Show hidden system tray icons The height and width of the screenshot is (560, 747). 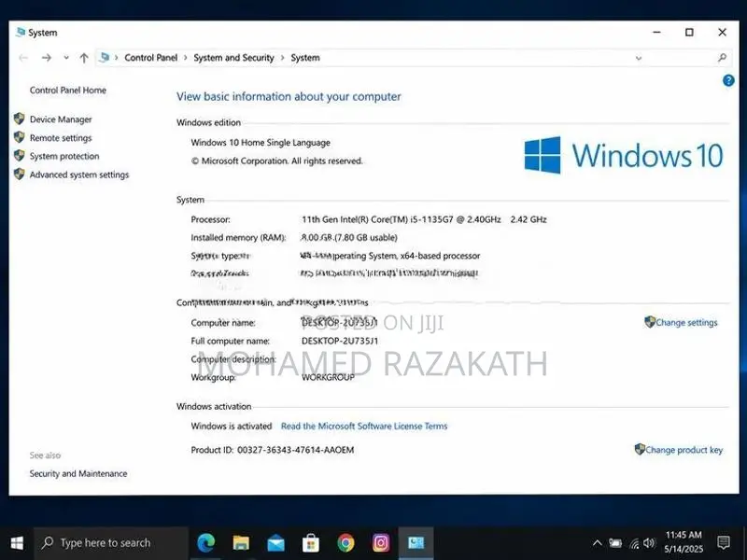pos(597,543)
